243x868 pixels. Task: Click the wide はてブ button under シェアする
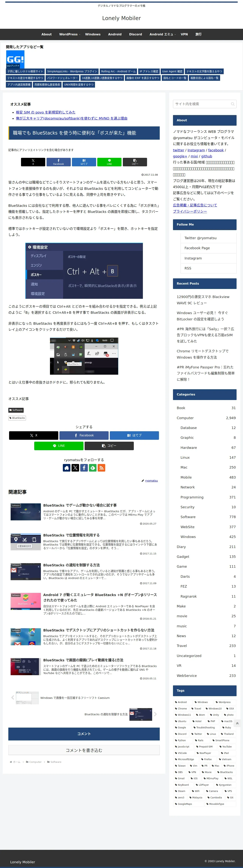pyautogui.click(x=134, y=435)
